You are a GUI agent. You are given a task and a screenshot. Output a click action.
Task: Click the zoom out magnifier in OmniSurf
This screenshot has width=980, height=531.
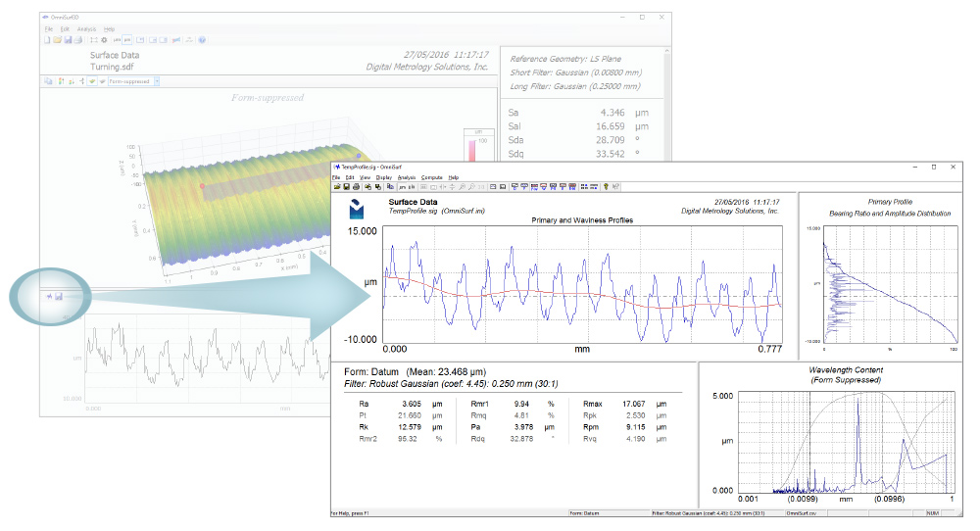471,186
